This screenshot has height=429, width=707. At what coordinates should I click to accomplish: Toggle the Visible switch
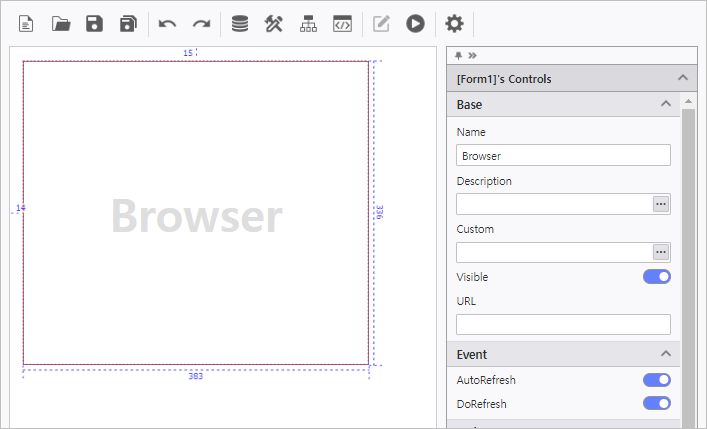click(656, 277)
